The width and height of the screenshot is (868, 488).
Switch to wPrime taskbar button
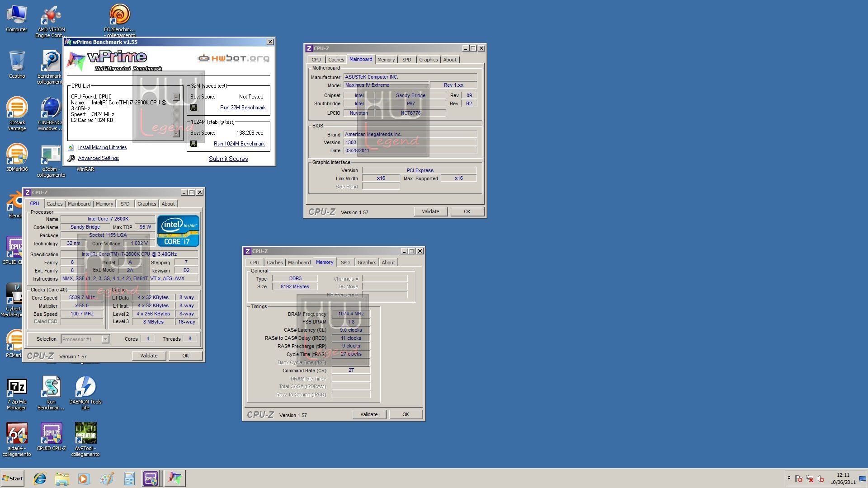click(x=175, y=479)
